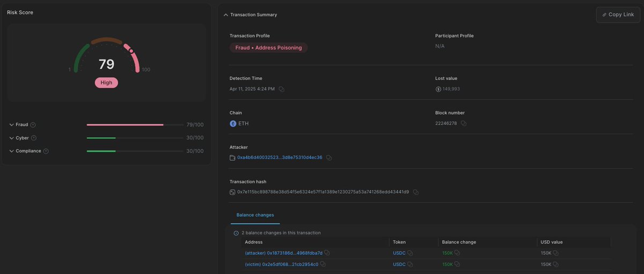
Task: Open victim address 0x2e5df068...21cb2954c0
Action: (282, 264)
